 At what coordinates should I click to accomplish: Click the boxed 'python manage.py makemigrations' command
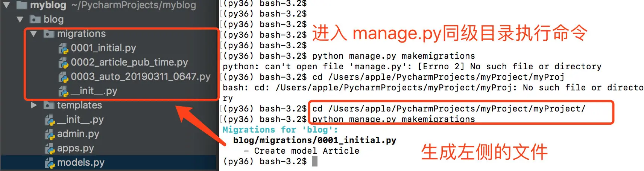coord(393,119)
